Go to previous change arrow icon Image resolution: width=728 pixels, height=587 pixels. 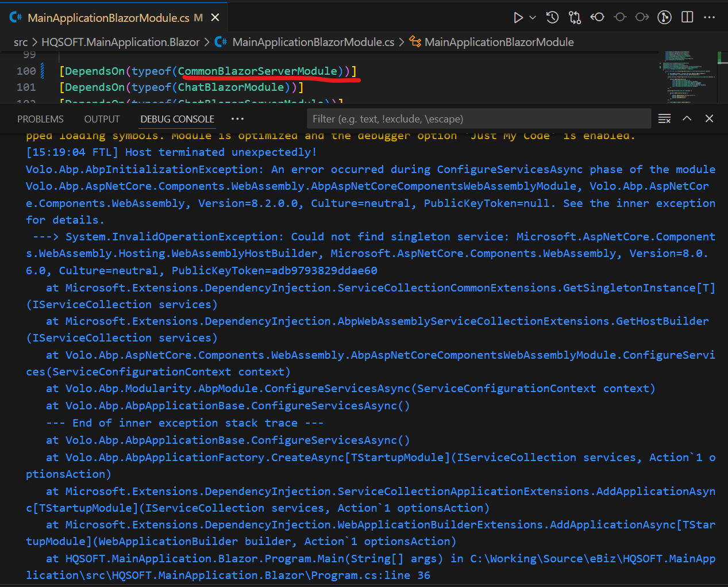(598, 17)
